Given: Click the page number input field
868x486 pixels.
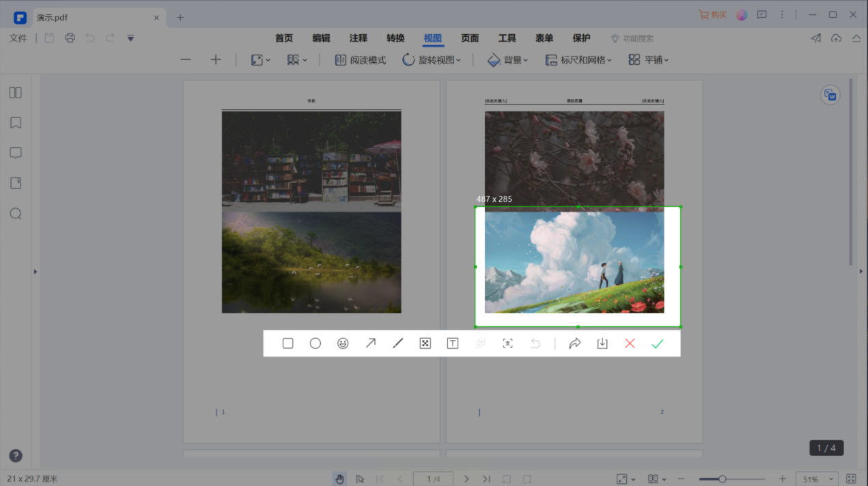Looking at the screenshot, I should 433,479.
